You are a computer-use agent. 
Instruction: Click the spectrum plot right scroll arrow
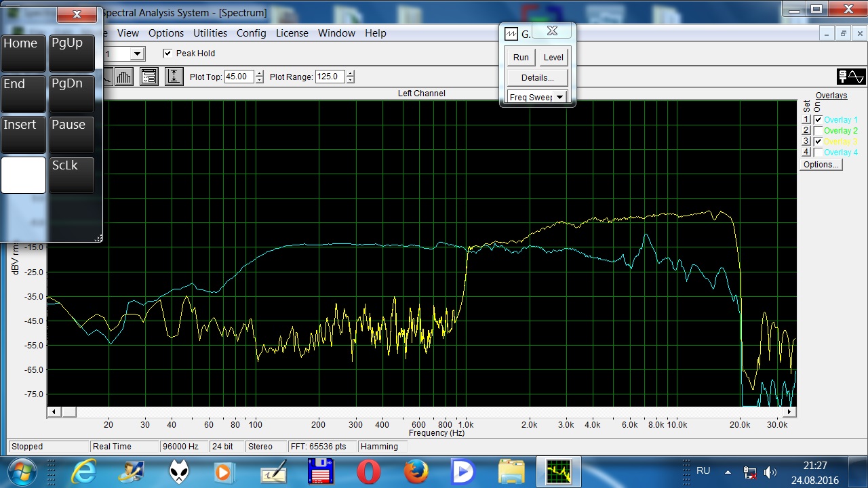coord(789,411)
